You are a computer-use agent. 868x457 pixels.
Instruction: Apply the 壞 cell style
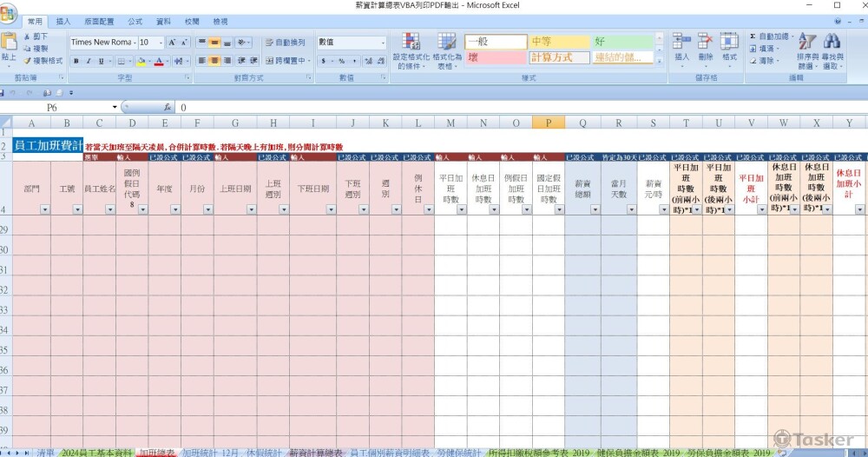[495, 57]
